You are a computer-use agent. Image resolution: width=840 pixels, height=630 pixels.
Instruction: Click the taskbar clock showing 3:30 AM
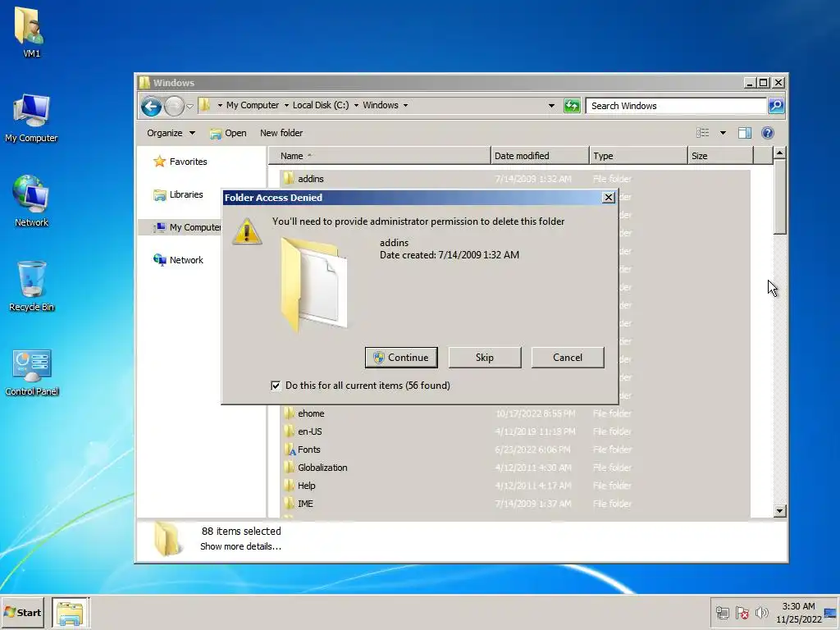(799, 613)
